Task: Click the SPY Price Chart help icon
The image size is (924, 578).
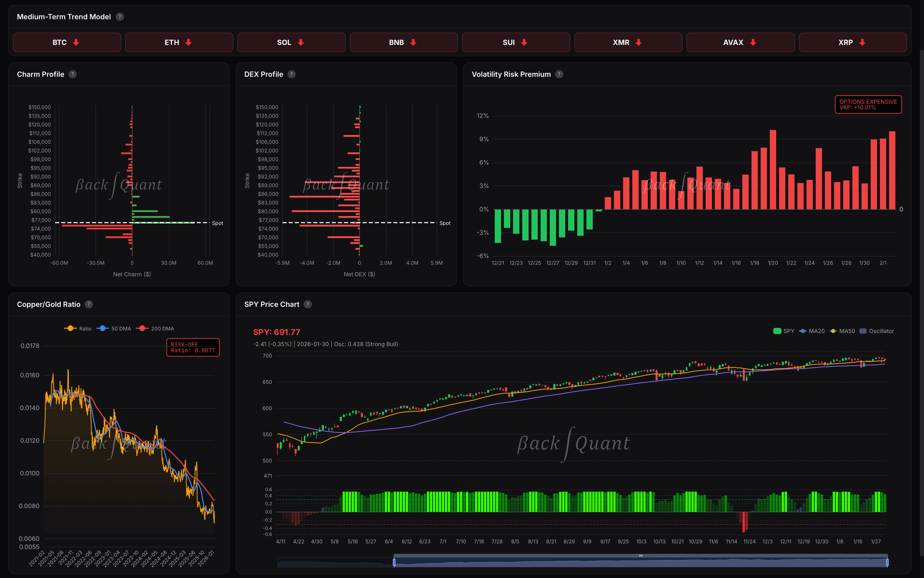Action: click(308, 304)
